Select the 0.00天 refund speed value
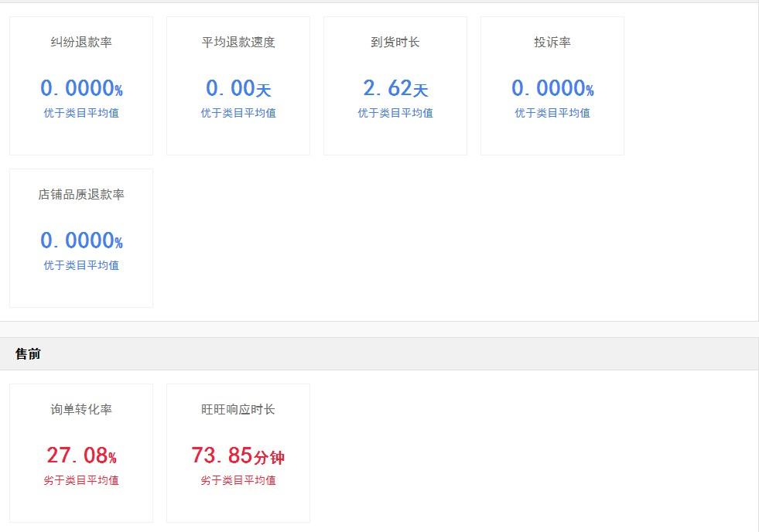This screenshot has width=759, height=532. pos(237,88)
